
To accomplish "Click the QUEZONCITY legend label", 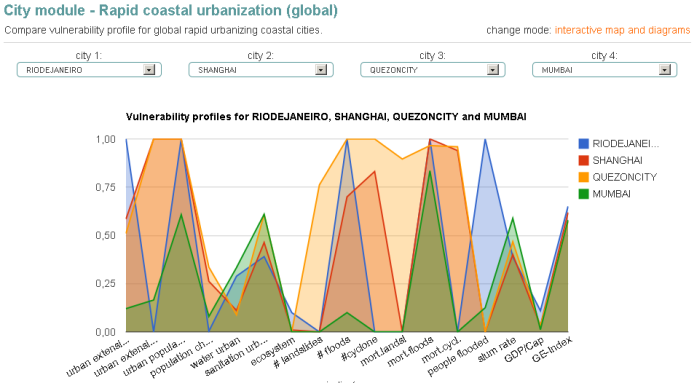I will click(625, 177).
